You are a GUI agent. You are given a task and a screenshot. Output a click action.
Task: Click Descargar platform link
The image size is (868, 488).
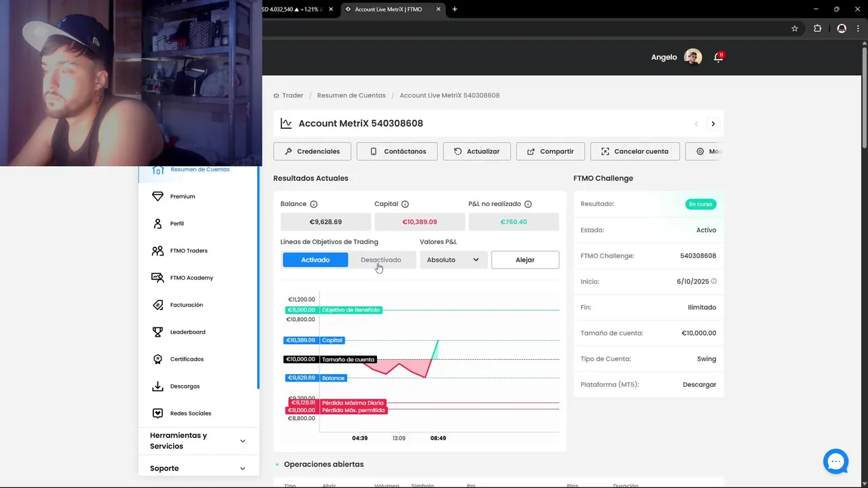point(699,384)
